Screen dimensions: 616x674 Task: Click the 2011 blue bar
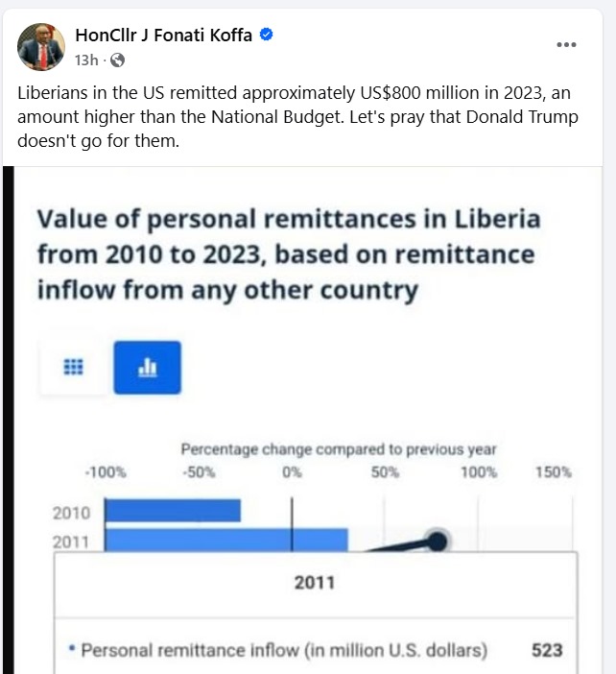tap(225, 541)
